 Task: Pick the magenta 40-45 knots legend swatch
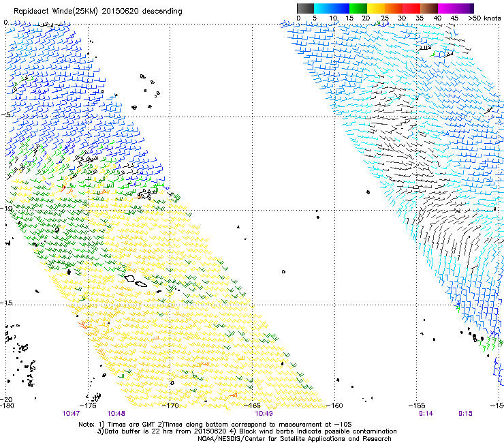coord(447,8)
